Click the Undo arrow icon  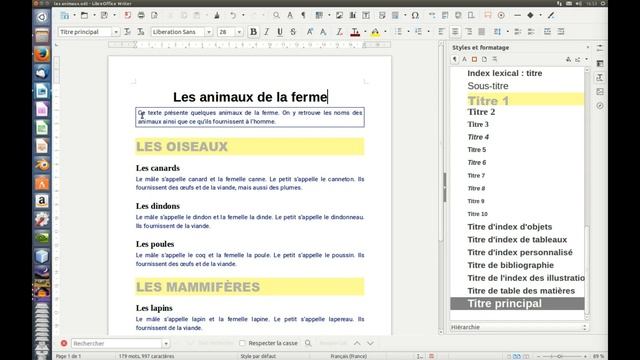click(x=233, y=16)
